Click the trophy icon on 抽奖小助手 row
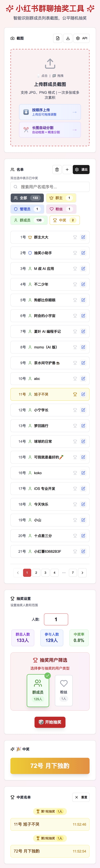 (x=75, y=253)
